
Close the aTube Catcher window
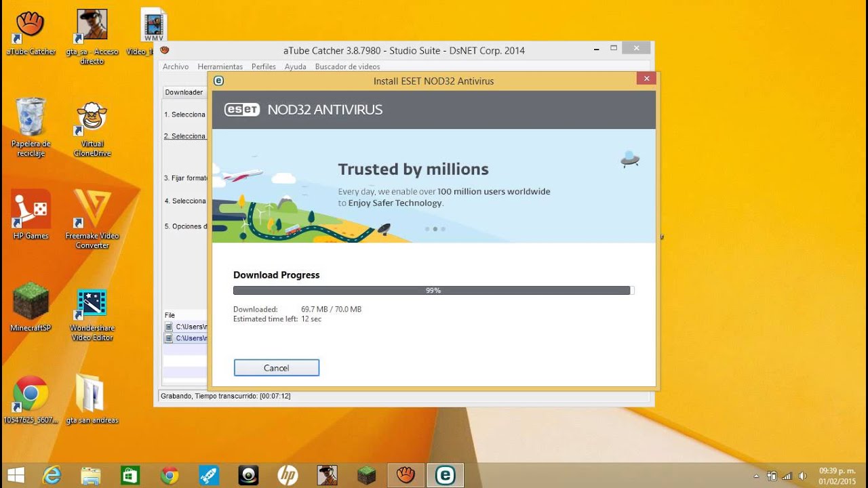pyautogui.click(x=636, y=48)
